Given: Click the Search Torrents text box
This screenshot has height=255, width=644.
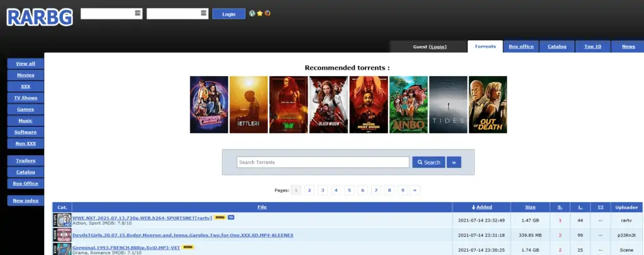Looking at the screenshot, I should click(323, 162).
